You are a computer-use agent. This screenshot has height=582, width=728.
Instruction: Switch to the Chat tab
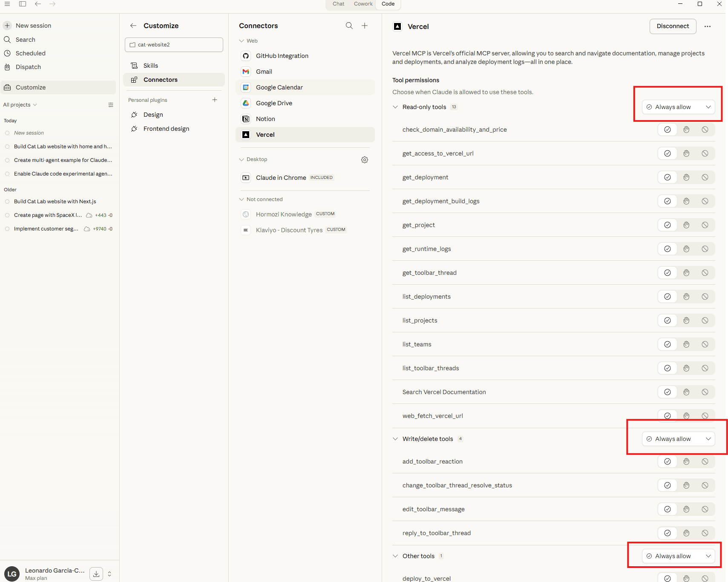(x=339, y=4)
